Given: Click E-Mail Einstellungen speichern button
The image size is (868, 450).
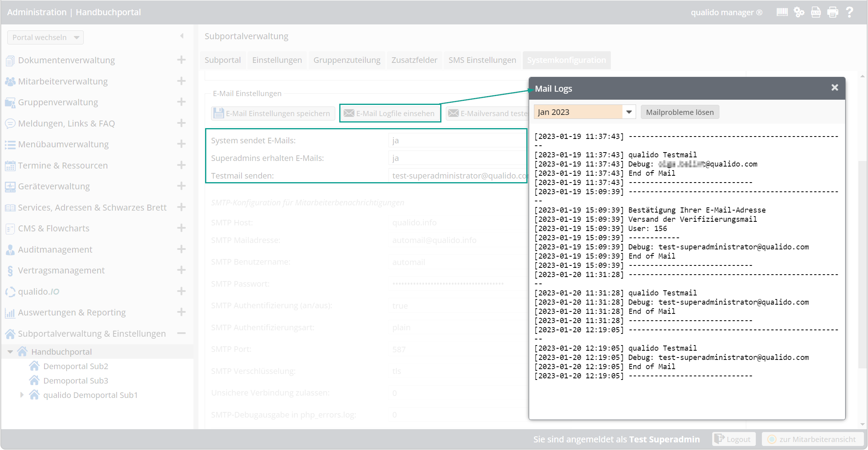Looking at the screenshot, I should (x=273, y=113).
